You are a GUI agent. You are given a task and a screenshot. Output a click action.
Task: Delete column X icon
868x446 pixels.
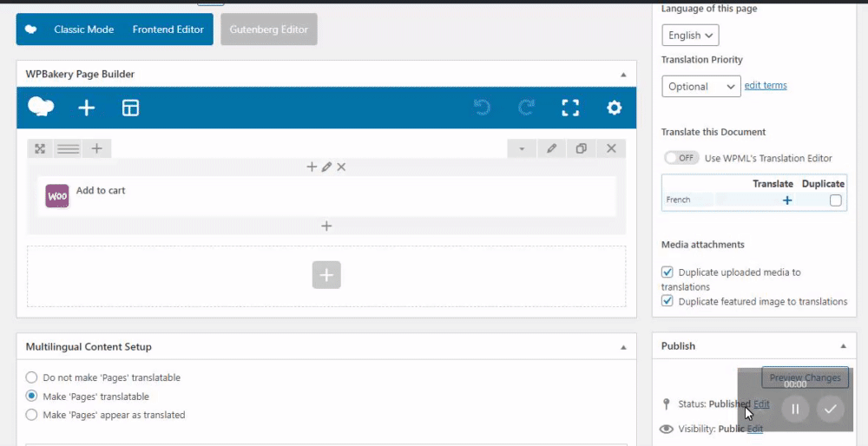pos(341,167)
